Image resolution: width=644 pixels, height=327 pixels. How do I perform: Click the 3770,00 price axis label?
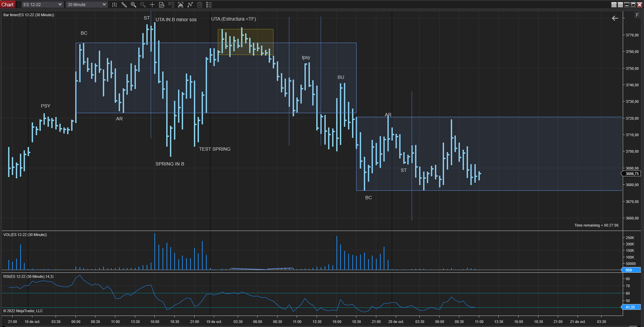632,35
